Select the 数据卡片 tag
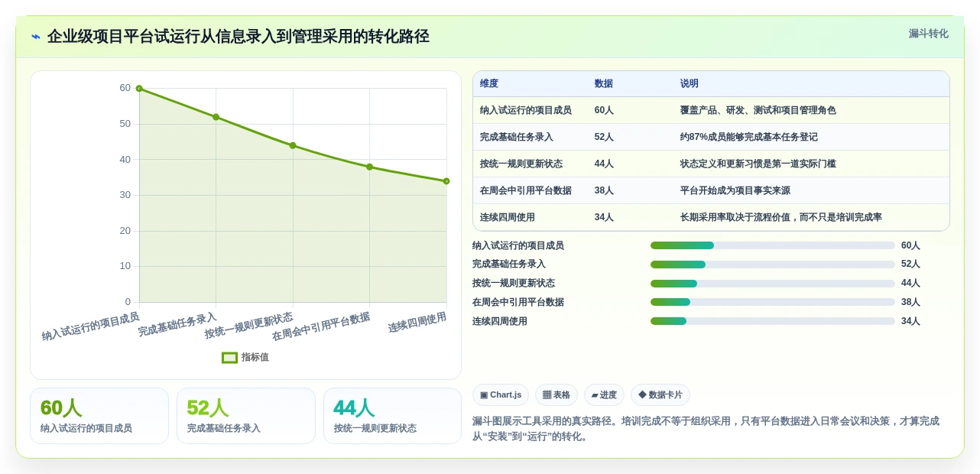This screenshot has height=474, width=980. [660, 394]
